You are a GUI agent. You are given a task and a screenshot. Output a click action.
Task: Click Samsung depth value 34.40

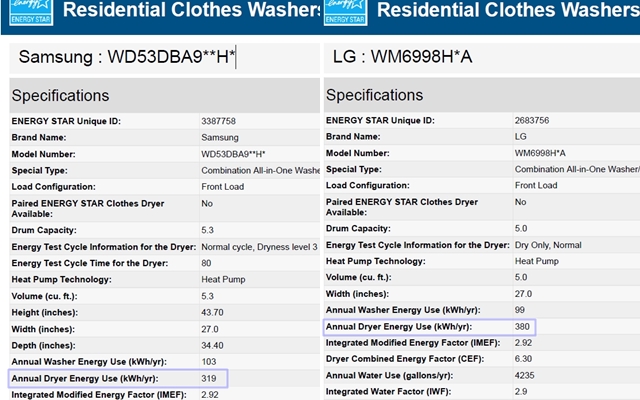coord(212,345)
